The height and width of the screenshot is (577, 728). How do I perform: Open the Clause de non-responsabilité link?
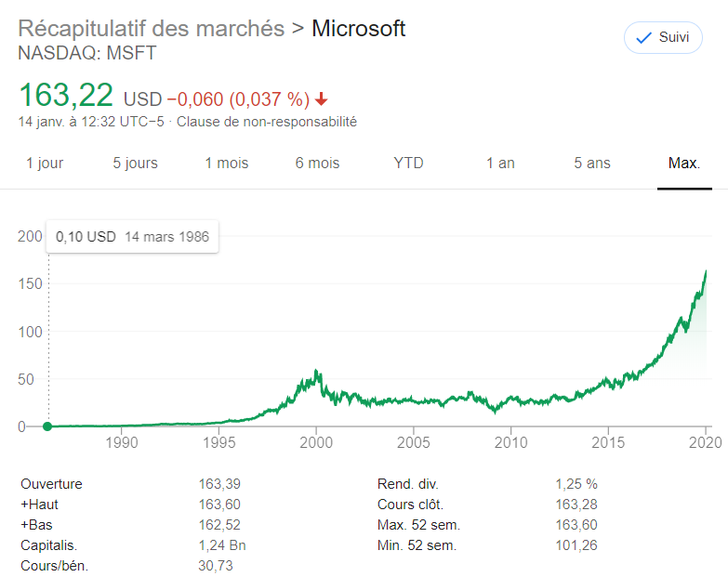click(x=267, y=122)
